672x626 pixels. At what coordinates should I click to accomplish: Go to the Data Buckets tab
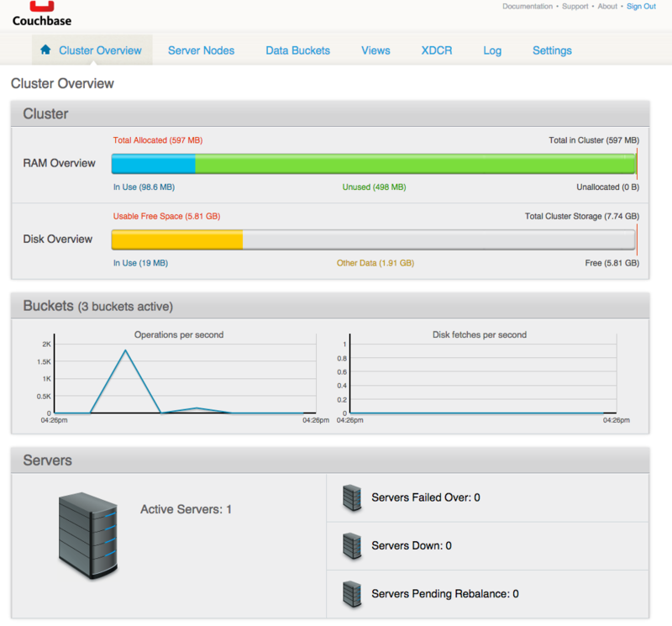point(298,50)
